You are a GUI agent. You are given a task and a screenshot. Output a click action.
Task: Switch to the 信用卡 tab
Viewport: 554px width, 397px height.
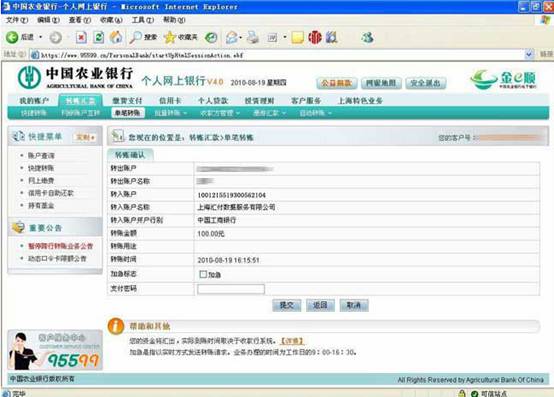coord(171,101)
